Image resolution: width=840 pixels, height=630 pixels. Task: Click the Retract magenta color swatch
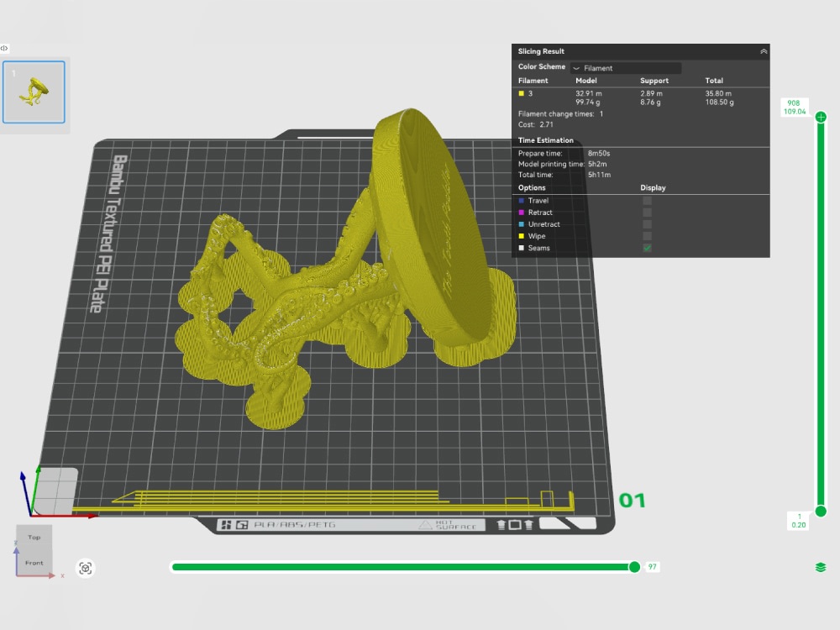(522, 213)
